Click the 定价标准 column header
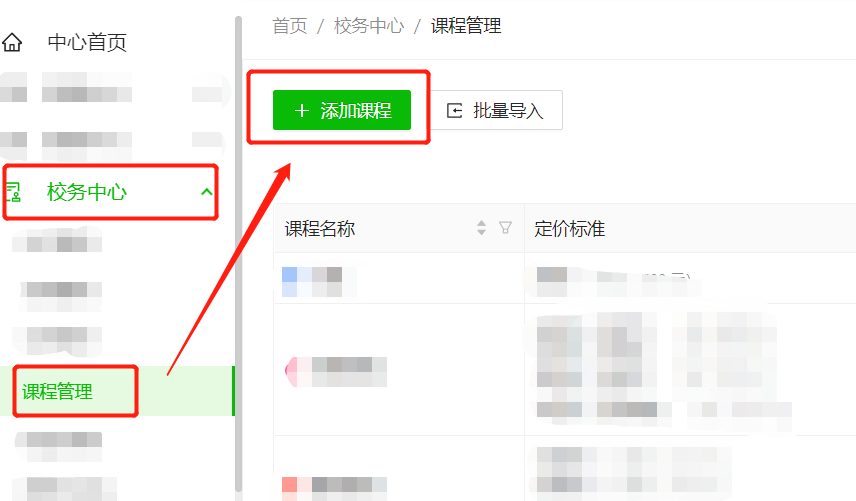Screen dimensions: 856x501 click(569, 228)
